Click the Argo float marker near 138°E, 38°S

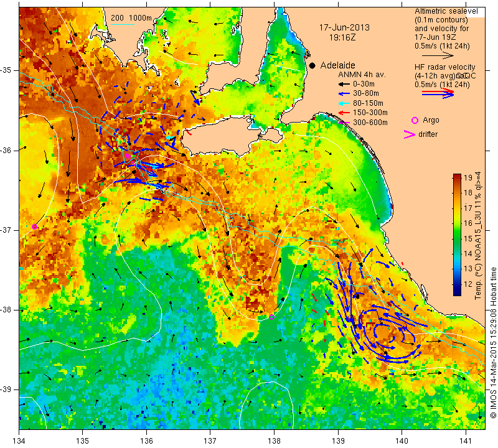tap(271, 317)
